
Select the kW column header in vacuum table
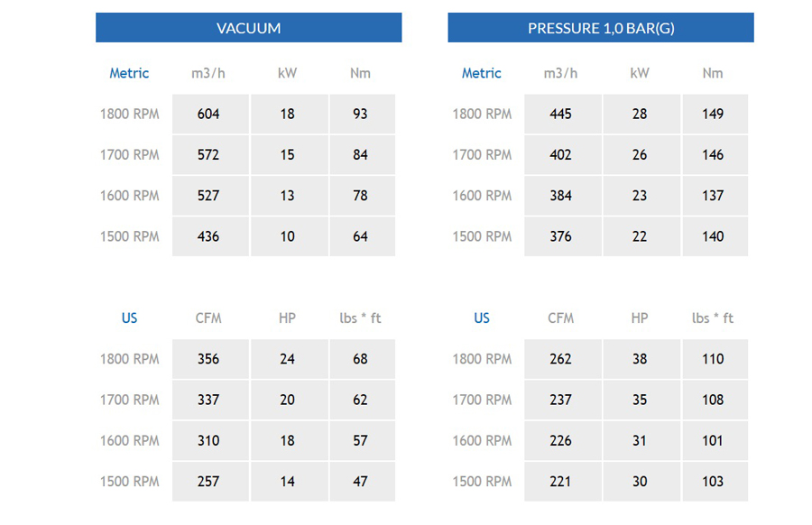288,73
